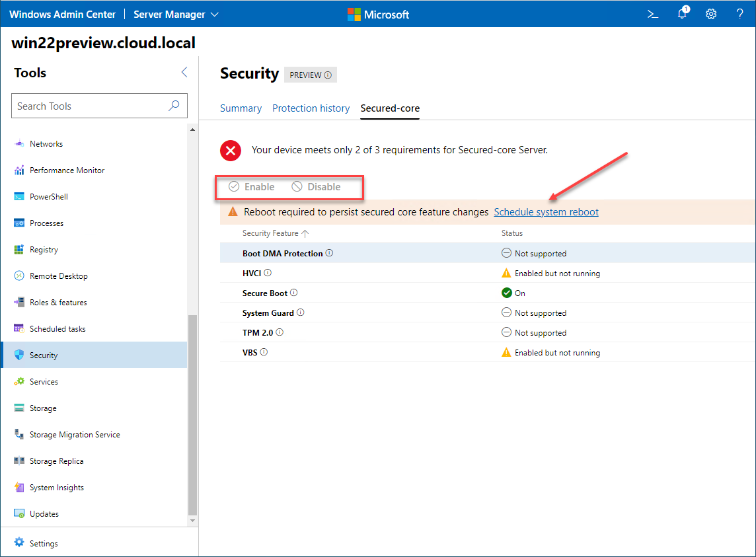Show info icon next to Secure Boot

pos(293,293)
